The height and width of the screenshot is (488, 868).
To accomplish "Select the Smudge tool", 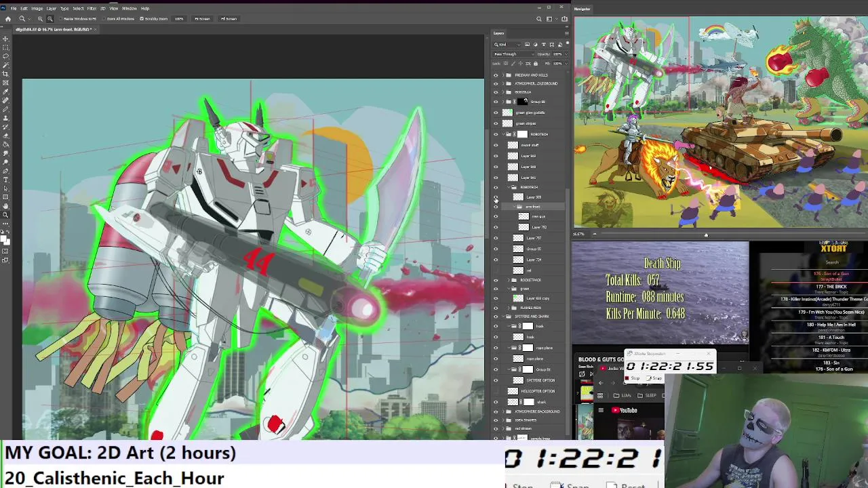I will click(x=5, y=153).
